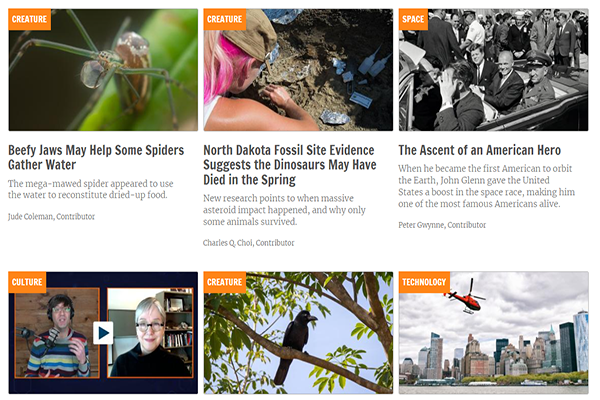
Task: Play the Culture video with the play icon
Action: point(103,333)
